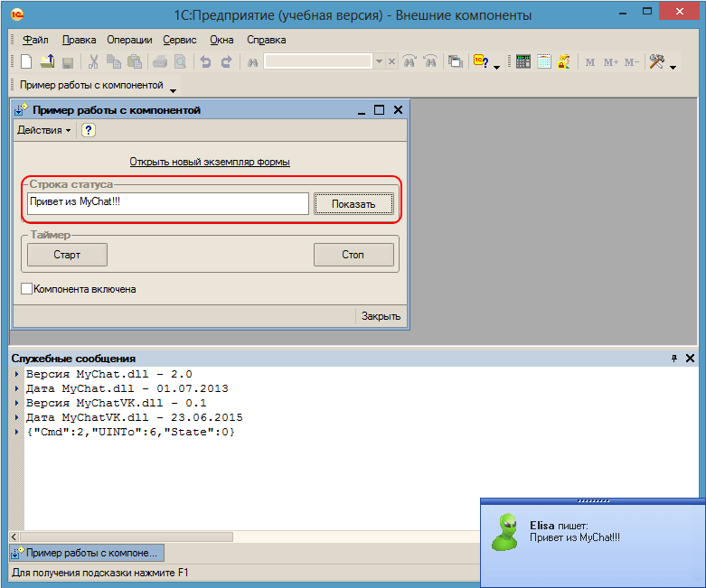Pin the Служебные сообщения panel

tap(673, 359)
